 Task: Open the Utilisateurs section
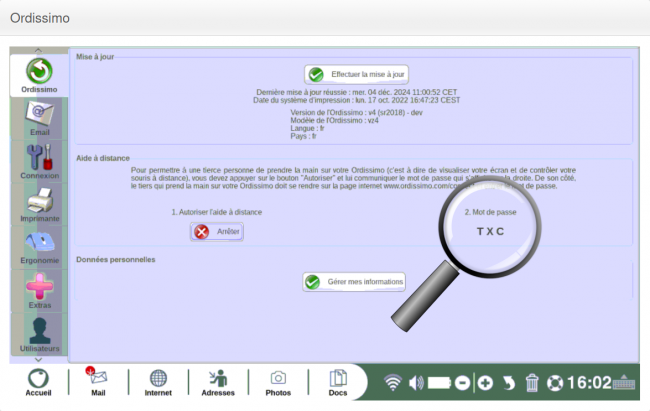pos(39,334)
